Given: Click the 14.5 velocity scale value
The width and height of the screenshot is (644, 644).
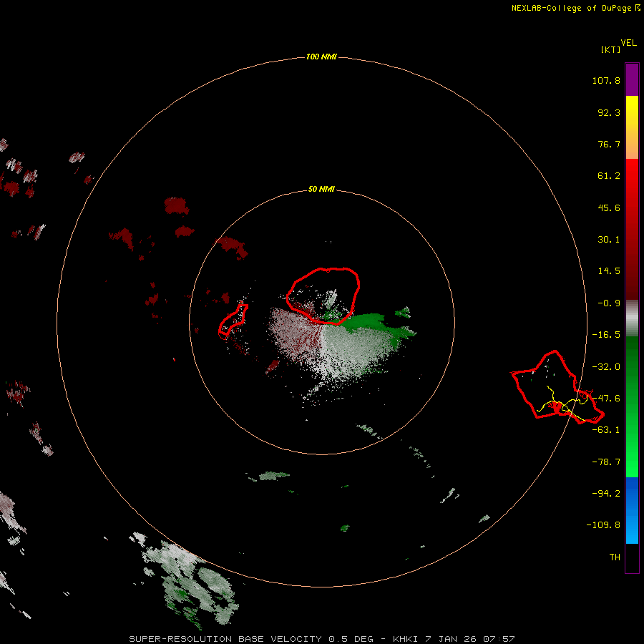Looking at the screenshot, I should tap(609, 271).
